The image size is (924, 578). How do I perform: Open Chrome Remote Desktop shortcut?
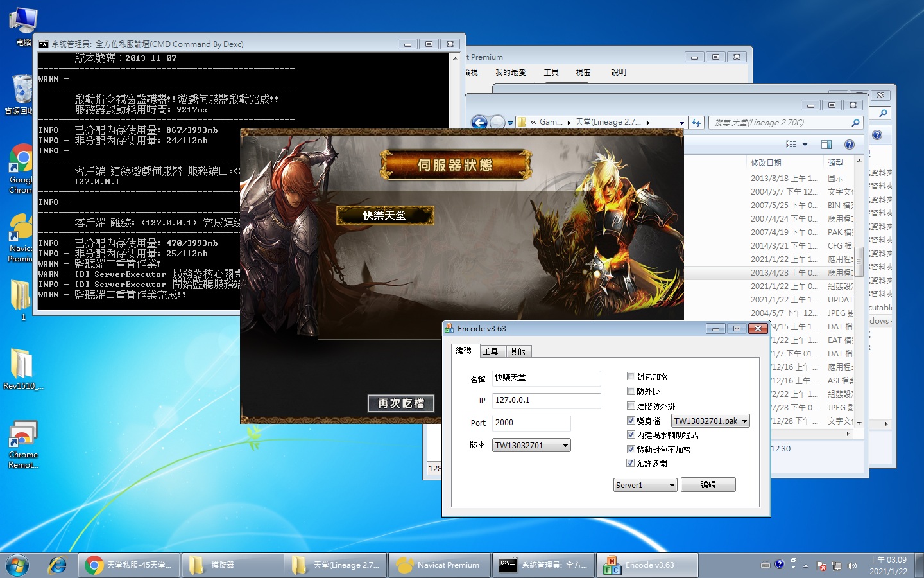pos(23,444)
